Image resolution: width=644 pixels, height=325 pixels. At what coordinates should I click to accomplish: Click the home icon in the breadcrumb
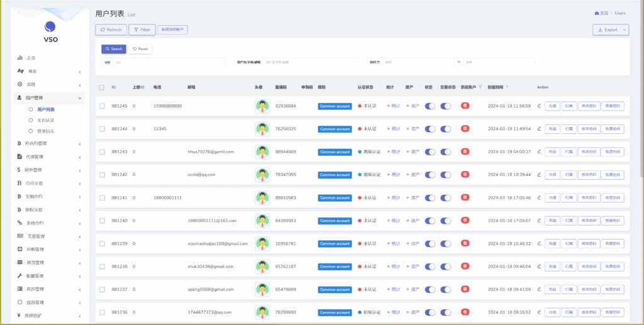point(596,13)
